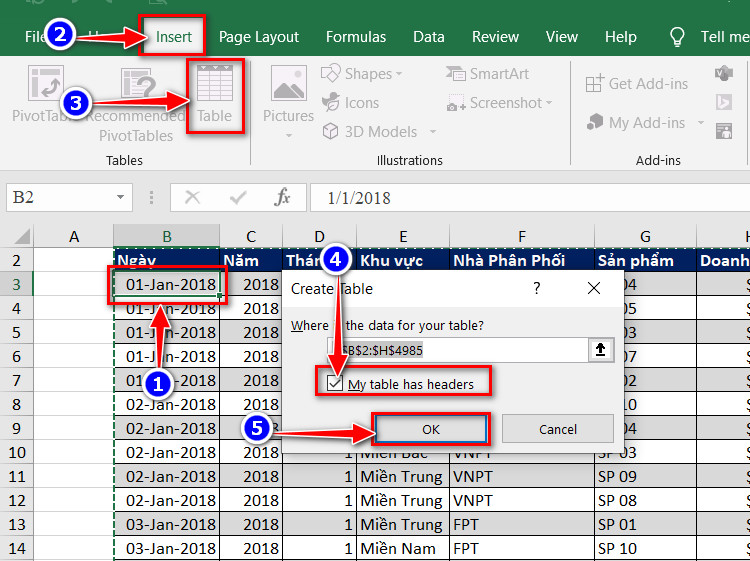
Task: Open the Page Layout tab
Action: tap(259, 37)
